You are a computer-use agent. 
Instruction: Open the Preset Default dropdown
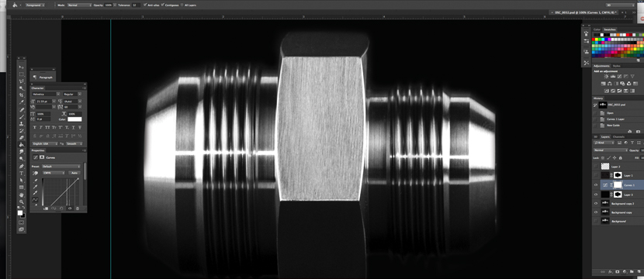coord(61,166)
